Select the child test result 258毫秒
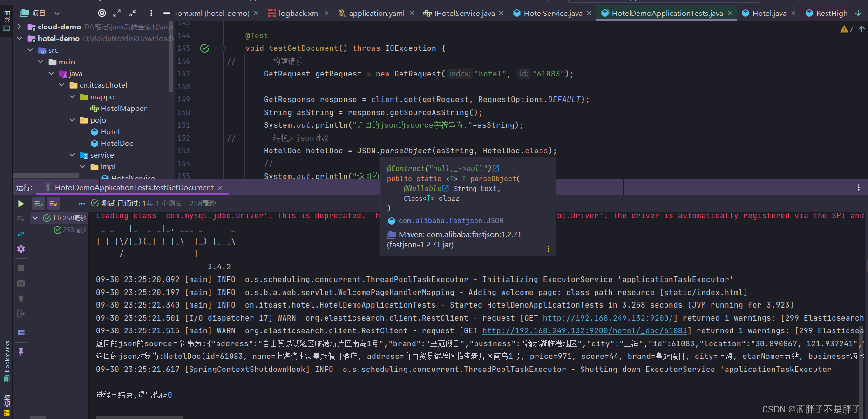This screenshot has width=868, height=419. 70,229
